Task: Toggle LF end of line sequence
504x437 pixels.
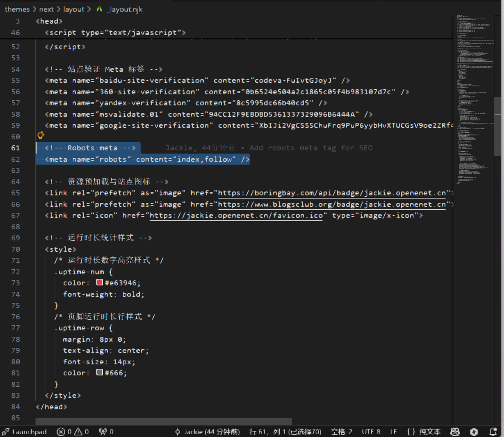Action: pyautogui.click(x=393, y=432)
